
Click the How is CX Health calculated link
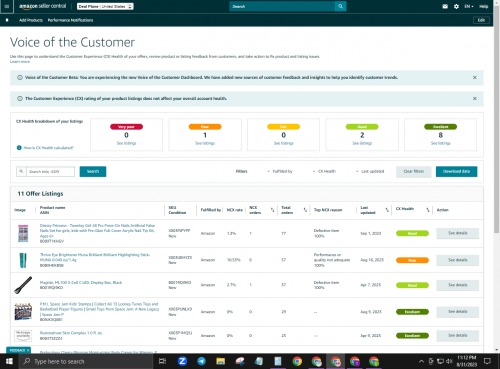pos(48,148)
